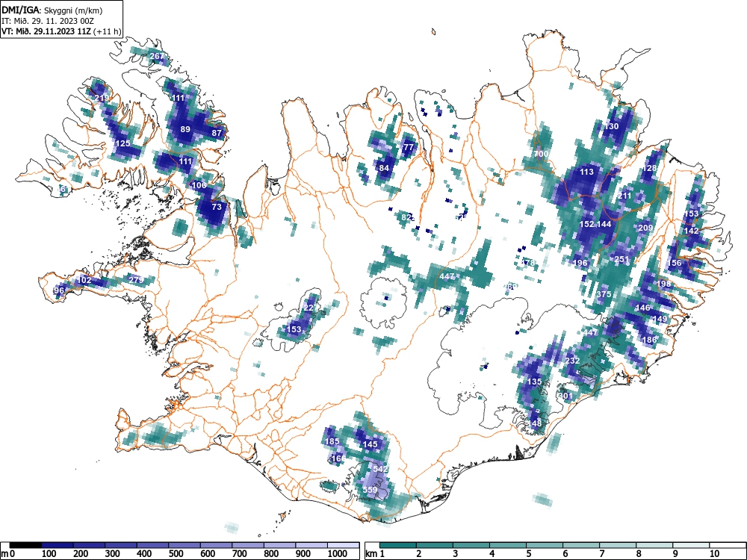747x560 pixels.
Task: Click the IT: Mið. 29. 11. 2023 00Z line
Action: 48,21
